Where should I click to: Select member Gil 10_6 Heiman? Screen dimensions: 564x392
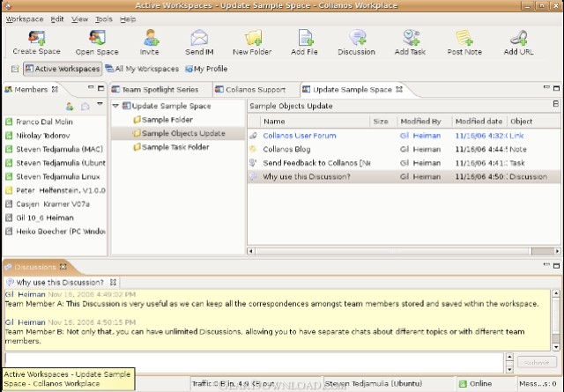pos(40,218)
